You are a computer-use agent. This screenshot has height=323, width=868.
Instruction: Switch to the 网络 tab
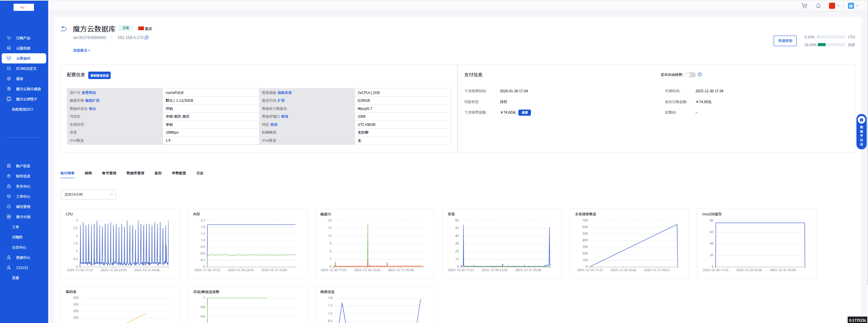point(88,173)
